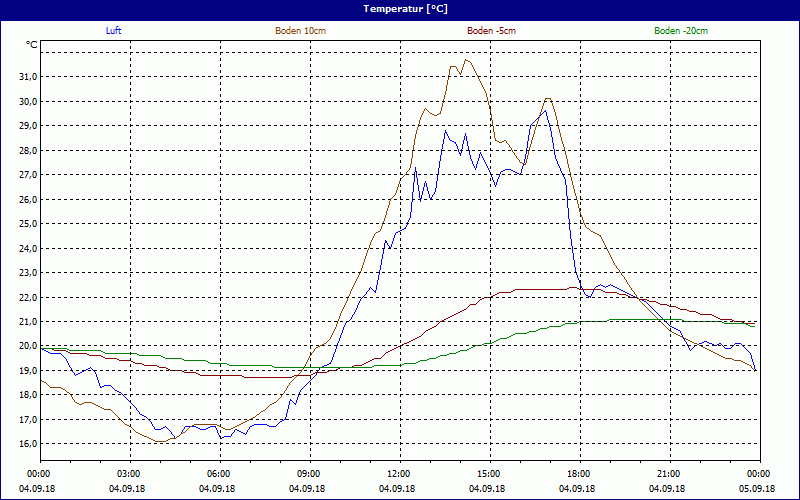Screen dimensions: 800x500
Task: Click the 31,0 y-axis value
Action: point(26,76)
